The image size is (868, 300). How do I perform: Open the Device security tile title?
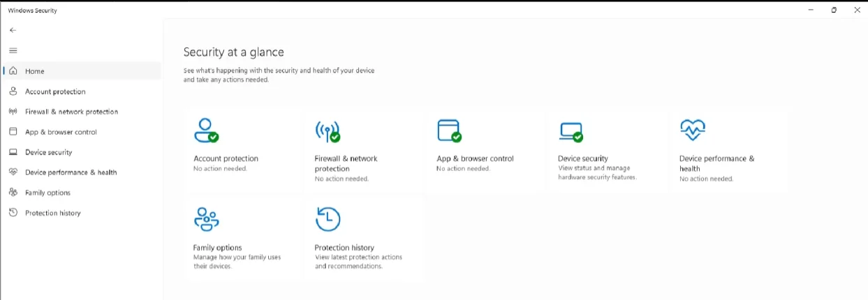[583, 158]
